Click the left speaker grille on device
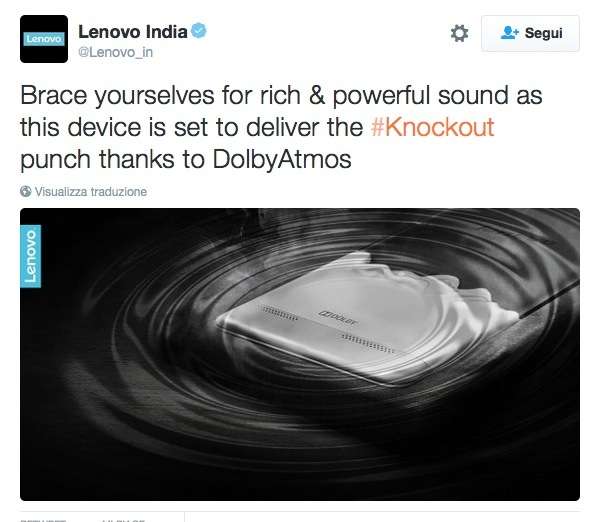Viewport: 601px width, 522px height. point(279,313)
